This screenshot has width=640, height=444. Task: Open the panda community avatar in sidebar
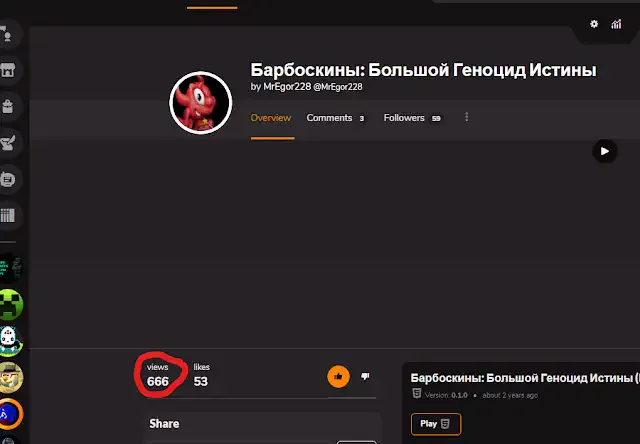[10, 341]
